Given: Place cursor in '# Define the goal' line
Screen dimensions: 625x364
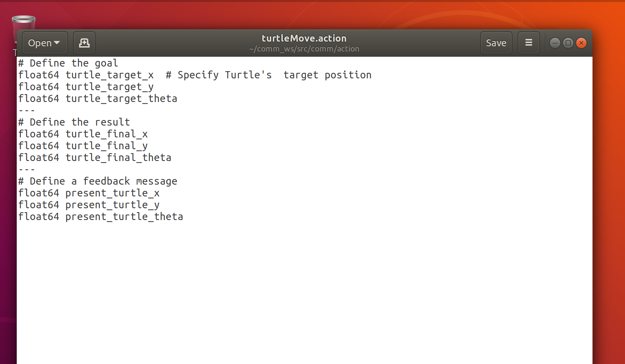Looking at the screenshot, I should (68, 63).
